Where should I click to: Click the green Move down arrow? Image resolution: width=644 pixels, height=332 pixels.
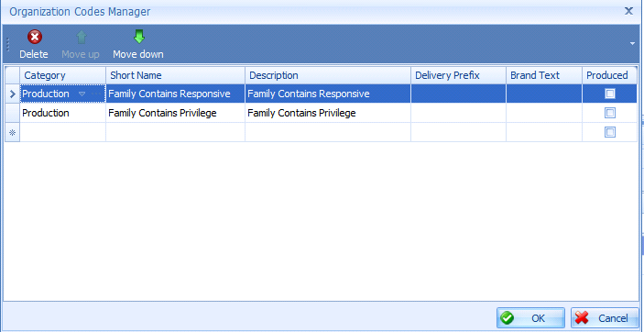pos(139,37)
